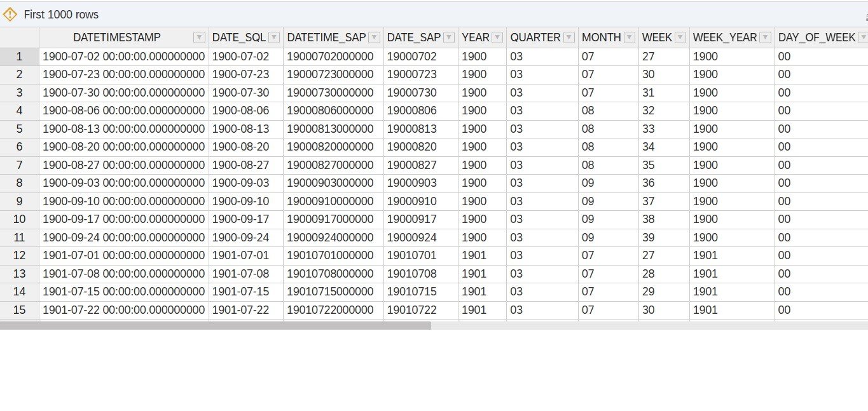This screenshot has width=868, height=411.
Task: Select DAY_OF_WEEK cell 00 in row 10
Action: 822,219
